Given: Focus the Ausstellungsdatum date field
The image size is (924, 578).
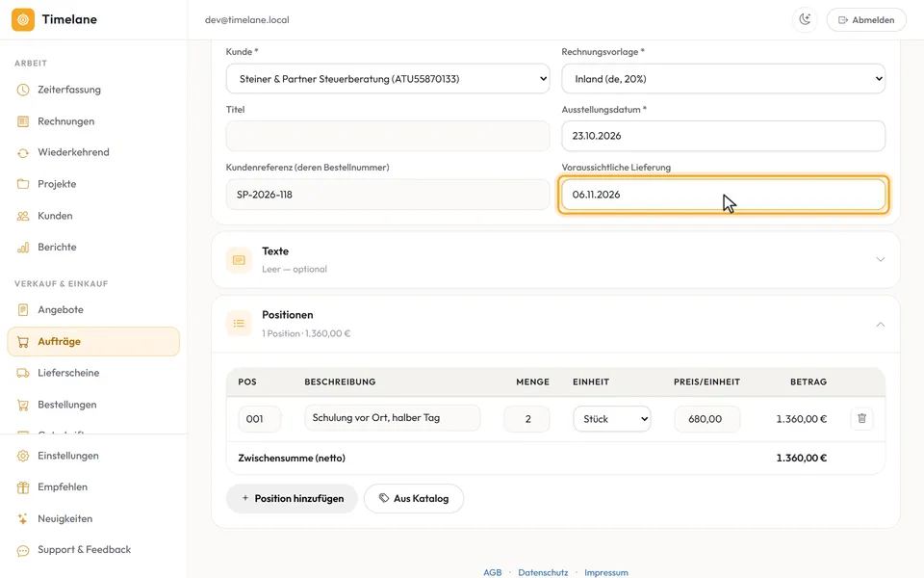Looking at the screenshot, I should coord(723,136).
